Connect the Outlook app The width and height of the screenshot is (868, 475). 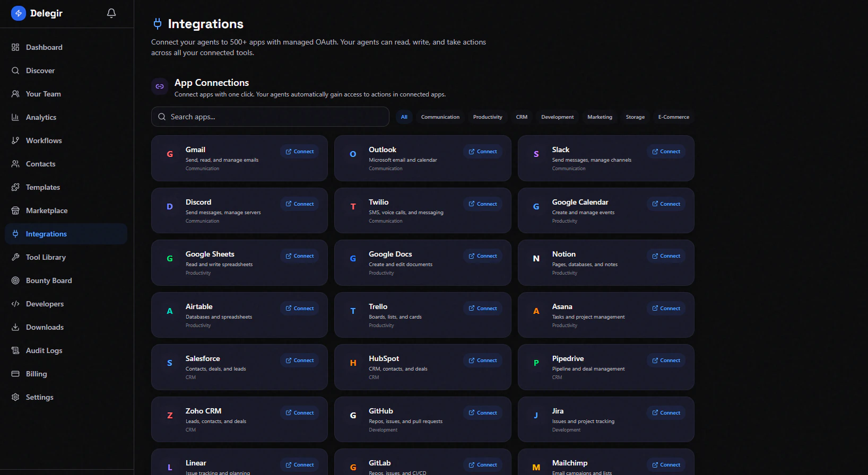click(x=483, y=152)
